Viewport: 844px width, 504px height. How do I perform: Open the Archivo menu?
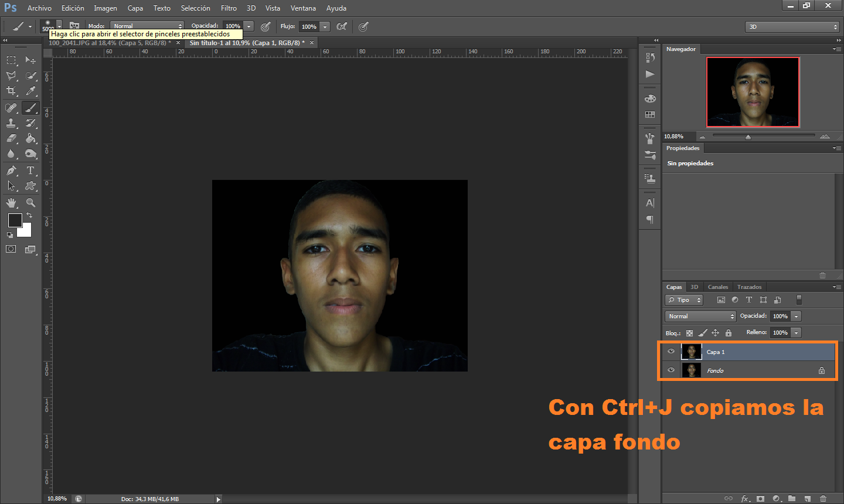(x=39, y=8)
